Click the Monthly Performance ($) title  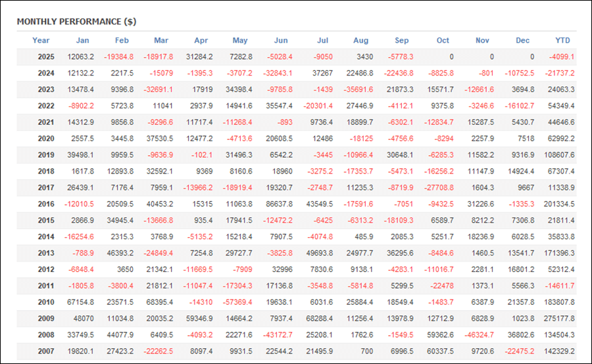[x=76, y=21]
